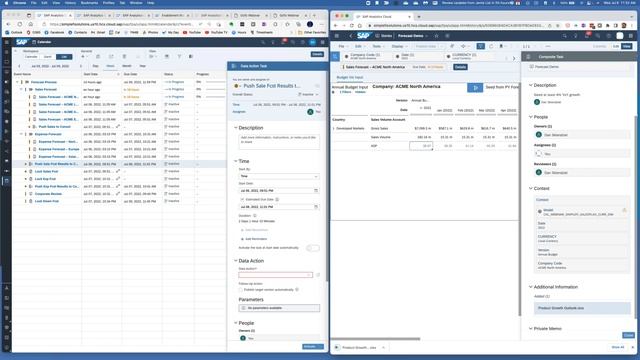Select the Gantt workspace tab

48,57
